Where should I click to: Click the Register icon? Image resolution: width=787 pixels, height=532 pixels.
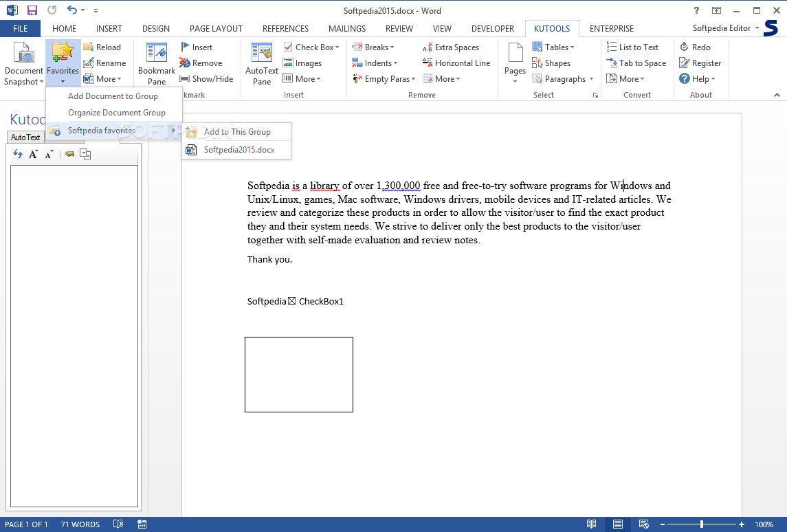[x=684, y=63]
